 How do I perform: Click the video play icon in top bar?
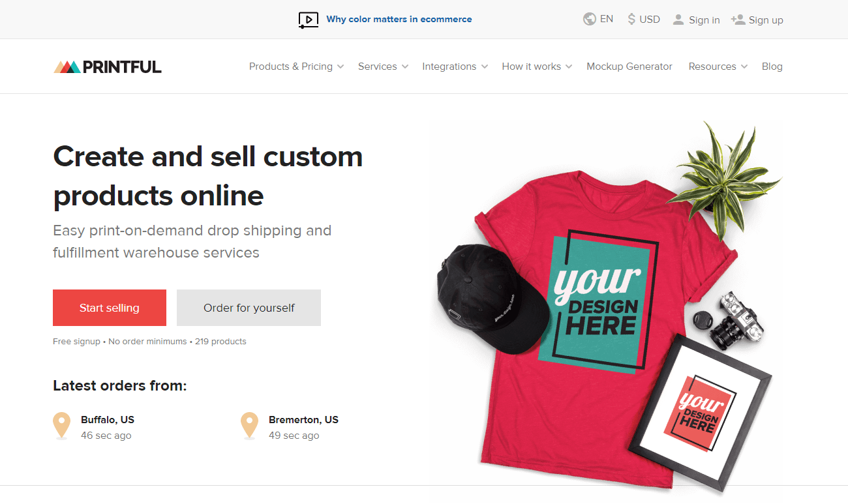tap(308, 20)
